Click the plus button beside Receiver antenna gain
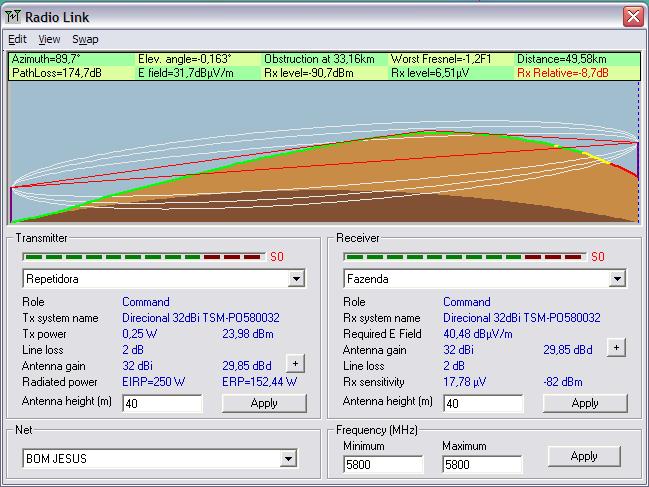Screen dimensions: 649x487 (x=616, y=348)
